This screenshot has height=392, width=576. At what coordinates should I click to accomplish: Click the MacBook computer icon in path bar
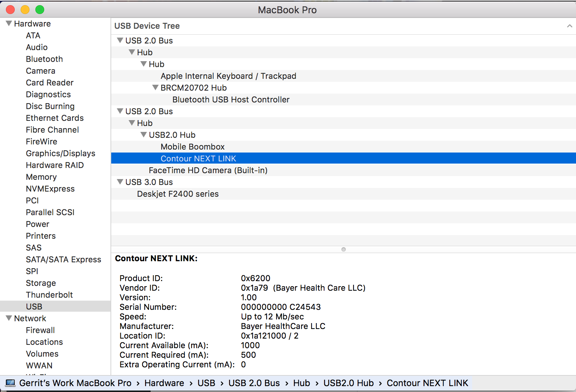click(10, 383)
